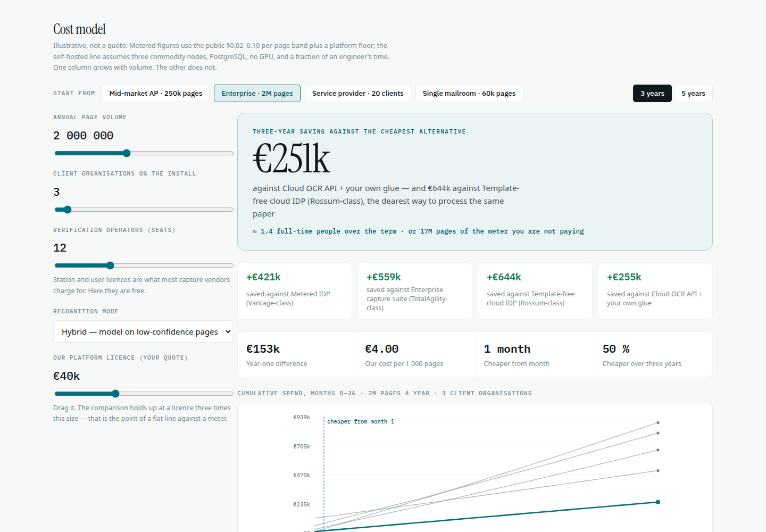766x532 pixels.
Task: Click the Cost model heading
Action: coord(79,29)
